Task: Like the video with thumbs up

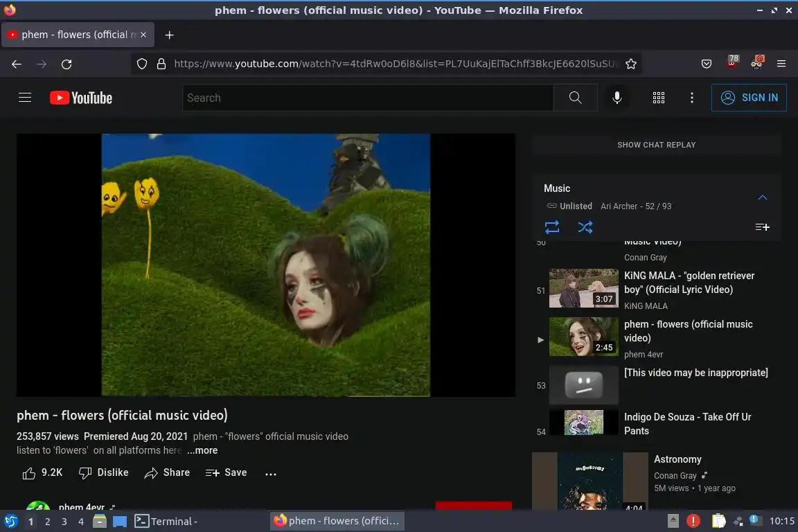Action: (x=42, y=473)
